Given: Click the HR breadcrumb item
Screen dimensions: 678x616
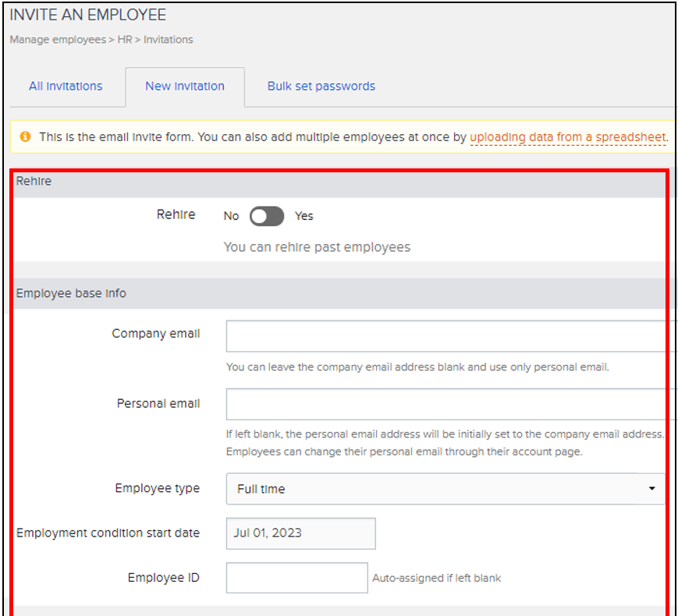Looking at the screenshot, I should [x=125, y=40].
